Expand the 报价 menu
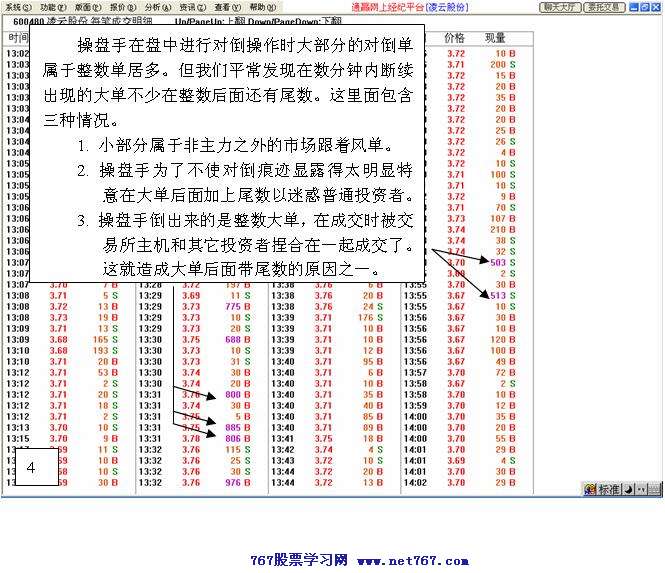This screenshot has height=573, width=665. pyautogui.click(x=122, y=6)
